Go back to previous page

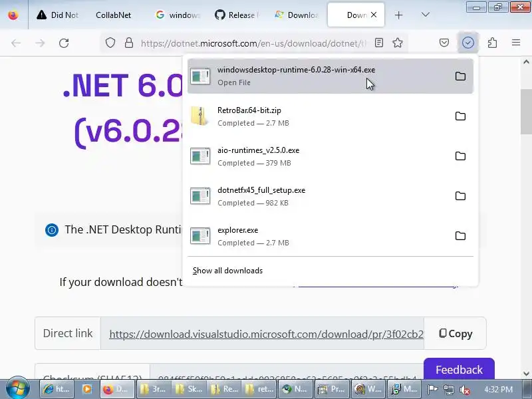coord(16,43)
